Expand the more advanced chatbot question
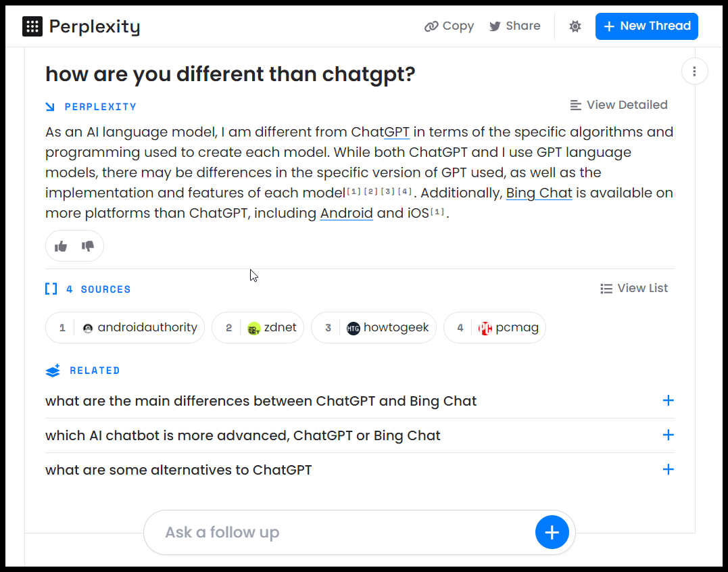728x572 pixels. [x=668, y=435]
